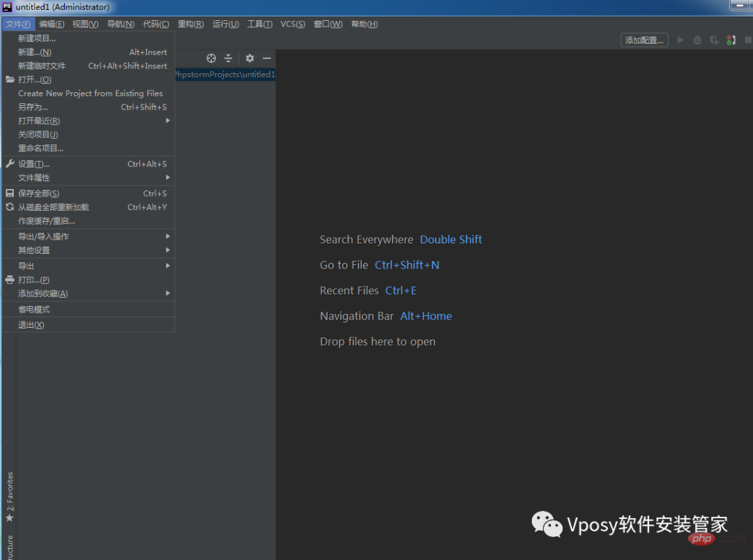Open the project panel gear options
The width and height of the screenshot is (753, 560).
point(250,58)
